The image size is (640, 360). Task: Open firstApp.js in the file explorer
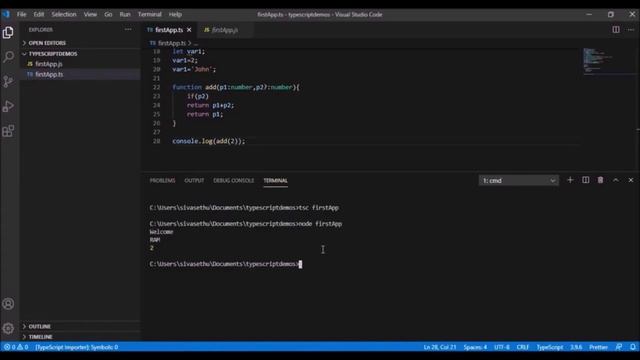click(49, 64)
